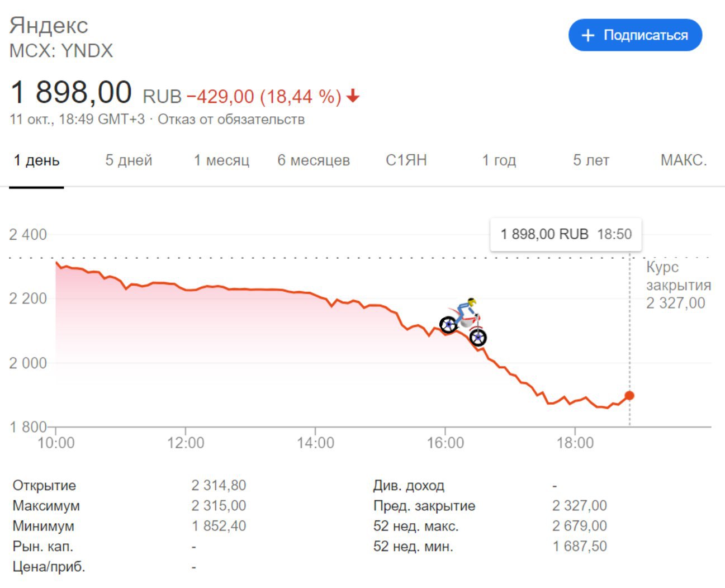Open the Отказ от обязательств link
Image resolution: width=725 pixels, height=588 pixels.
tap(231, 119)
